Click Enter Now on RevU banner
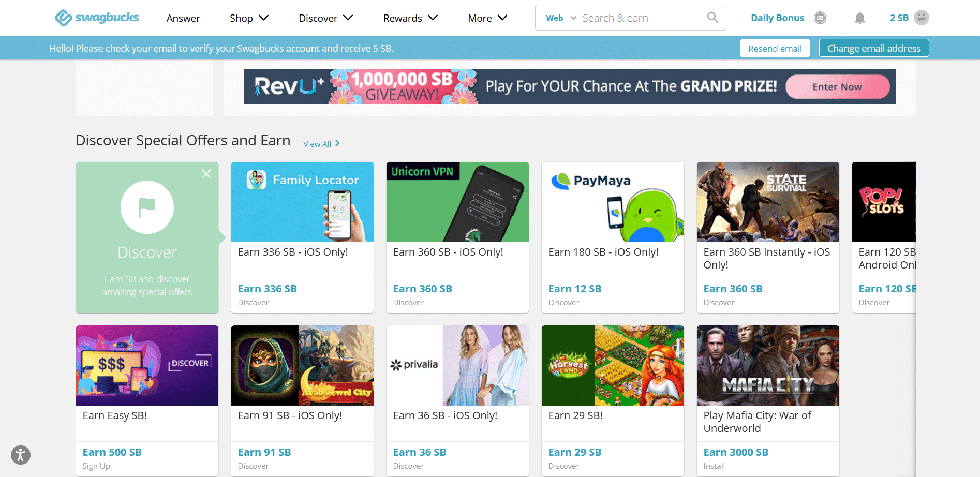The height and width of the screenshot is (477, 980). tap(837, 87)
